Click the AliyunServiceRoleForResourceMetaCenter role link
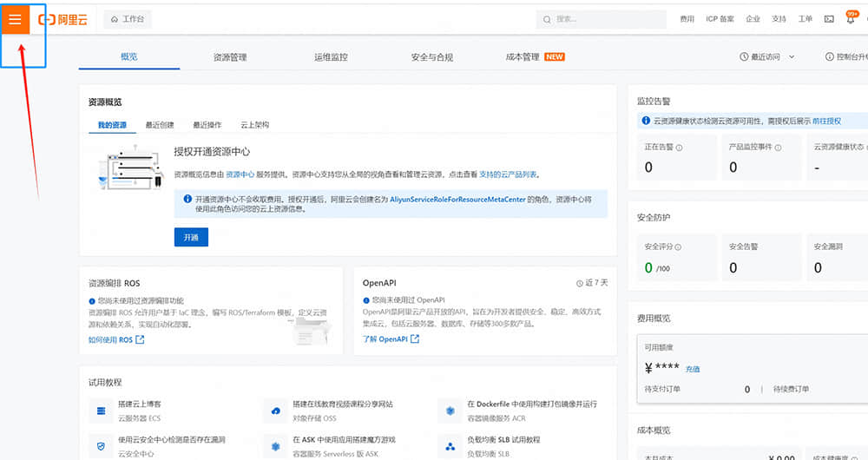This screenshot has width=868, height=460. click(457, 200)
